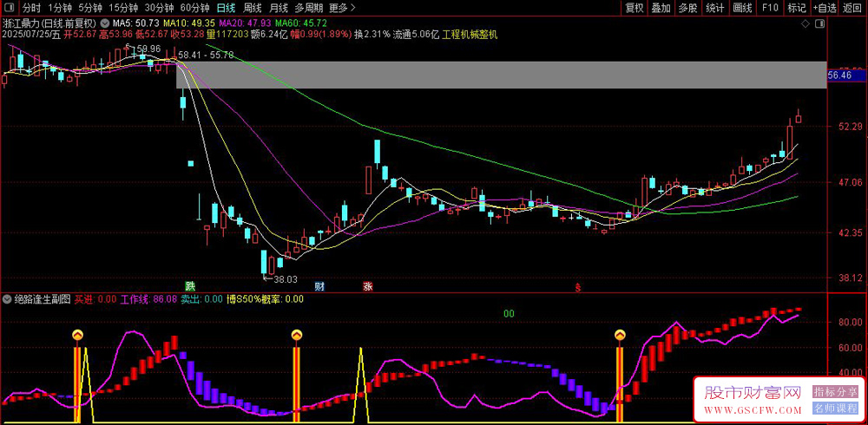Click the middle yellow up-arrow signal in the sub-chart

tap(297, 334)
